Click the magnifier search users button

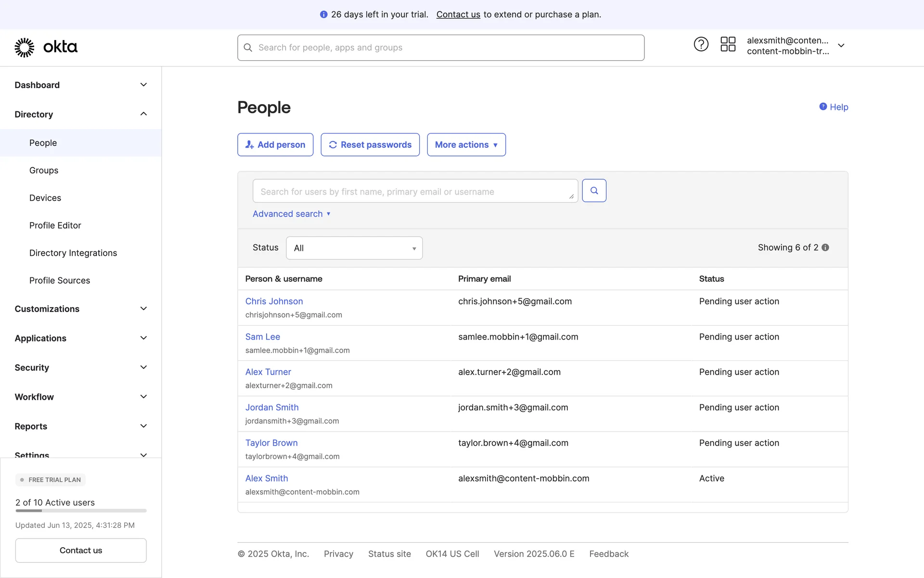[594, 191]
